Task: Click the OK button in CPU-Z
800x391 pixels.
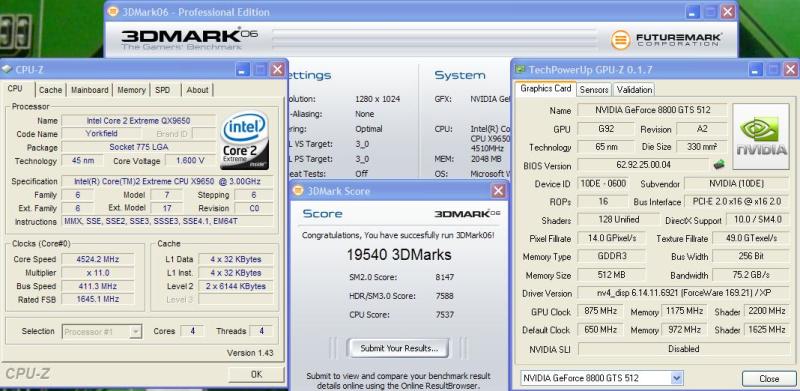Action: tap(256, 374)
